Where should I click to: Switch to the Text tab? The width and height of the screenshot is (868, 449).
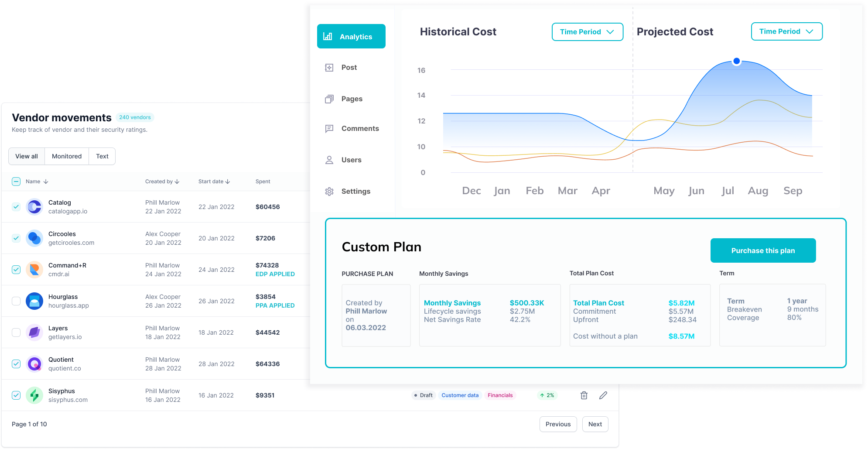(102, 156)
